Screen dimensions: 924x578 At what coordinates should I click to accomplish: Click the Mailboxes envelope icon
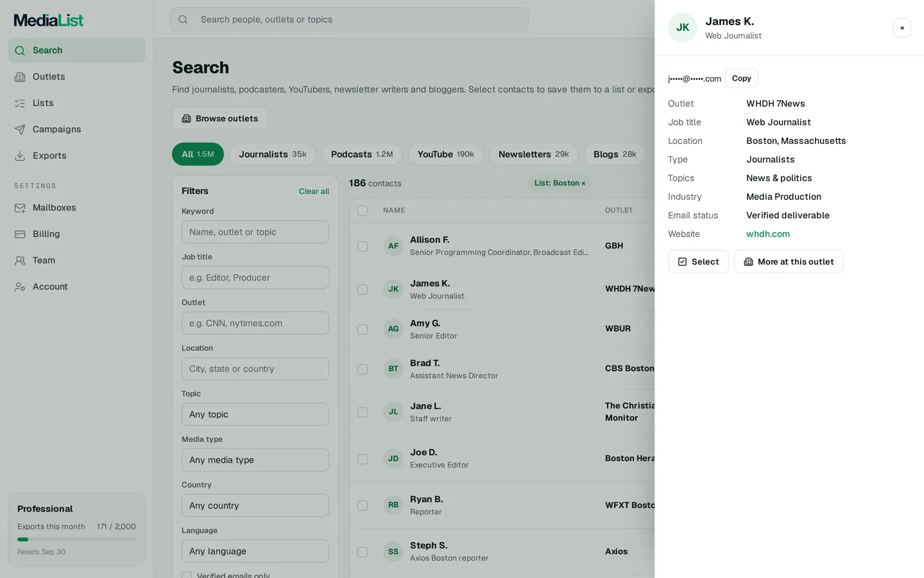(x=20, y=207)
